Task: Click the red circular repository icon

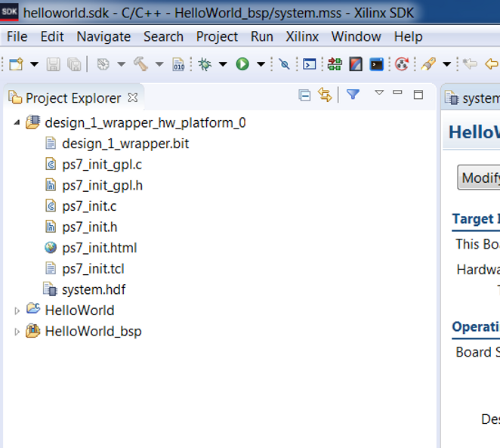Action: click(x=402, y=64)
